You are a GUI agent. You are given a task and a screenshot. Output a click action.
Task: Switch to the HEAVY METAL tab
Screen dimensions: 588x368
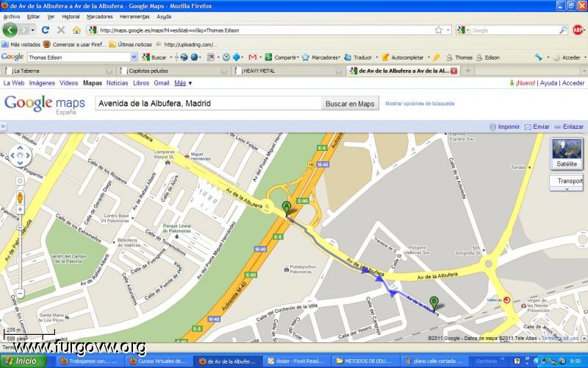[x=288, y=71]
